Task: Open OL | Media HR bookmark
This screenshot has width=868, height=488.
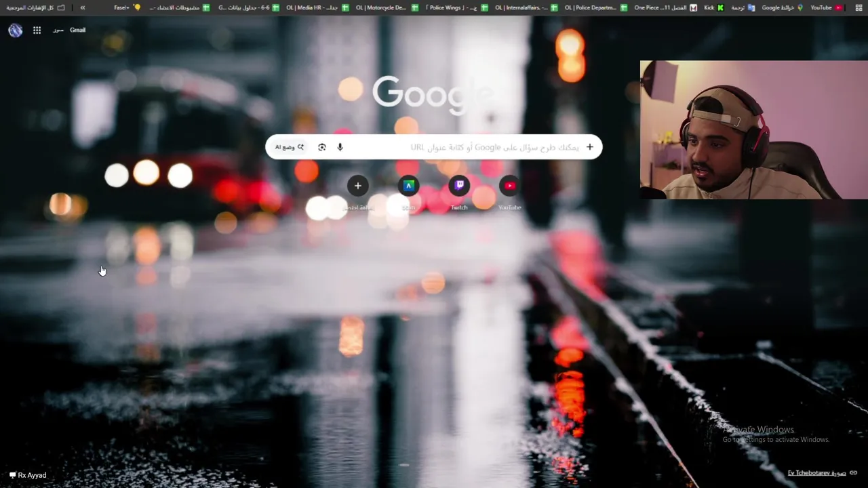Action: (317, 7)
